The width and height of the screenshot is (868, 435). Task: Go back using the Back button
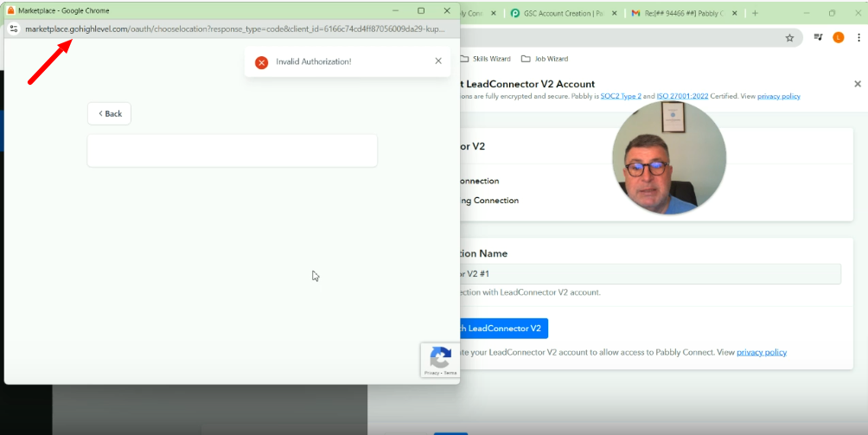[x=109, y=113]
